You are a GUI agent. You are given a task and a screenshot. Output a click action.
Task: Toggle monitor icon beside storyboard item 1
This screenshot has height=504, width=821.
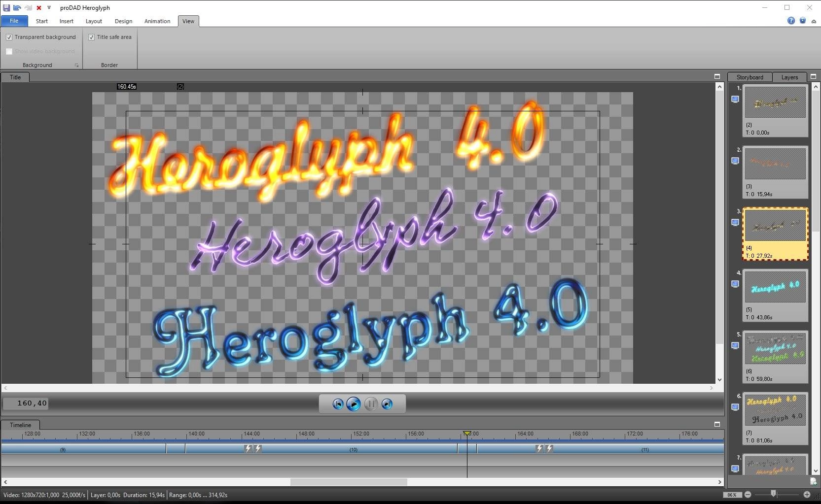point(735,100)
